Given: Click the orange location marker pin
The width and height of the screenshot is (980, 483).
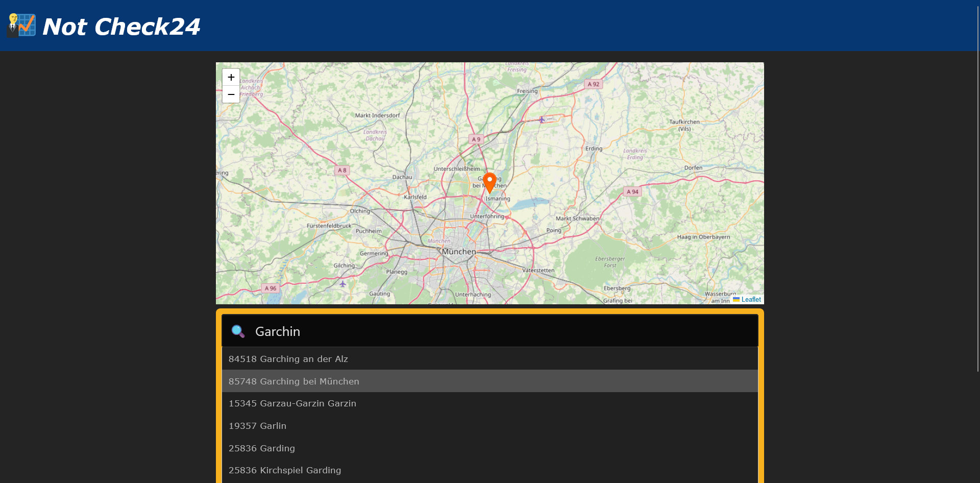Looking at the screenshot, I should pos(489,183).
